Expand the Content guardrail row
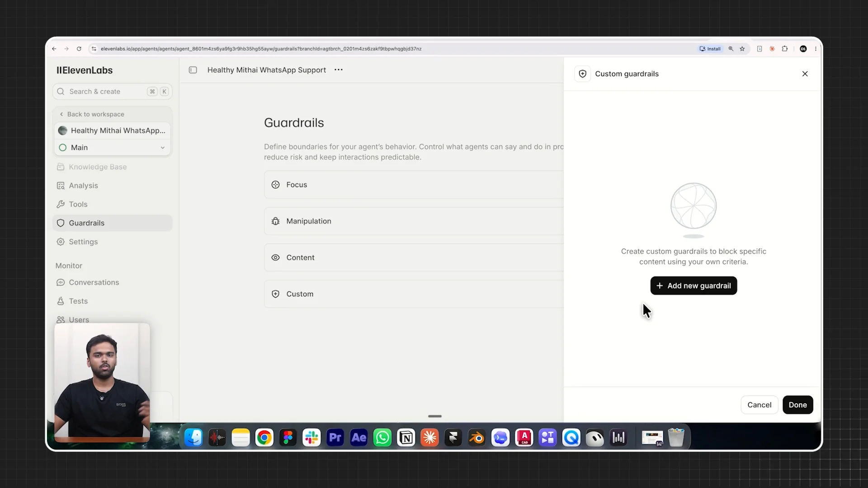The height and width of the screenshot is (488, 868). pyautogui.click(x=414, y=258)
